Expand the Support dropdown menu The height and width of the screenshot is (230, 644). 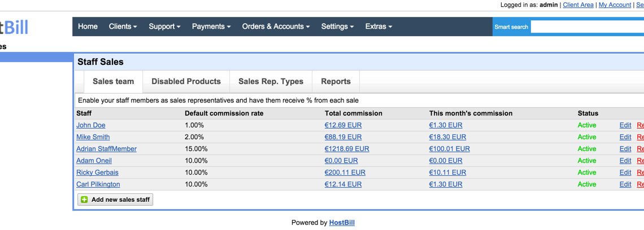pos(165,26)
